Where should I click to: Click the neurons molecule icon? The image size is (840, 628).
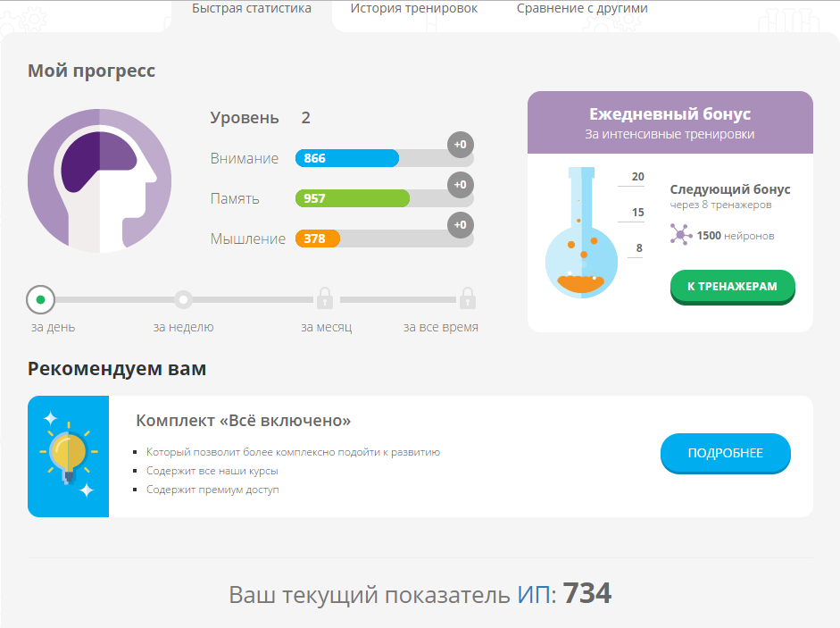click(x=681, y=235)
